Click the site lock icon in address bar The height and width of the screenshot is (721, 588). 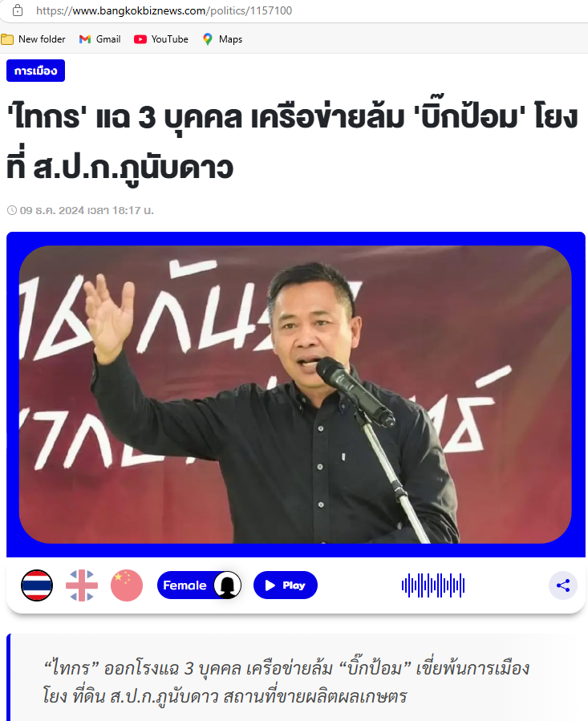[18, 10]
